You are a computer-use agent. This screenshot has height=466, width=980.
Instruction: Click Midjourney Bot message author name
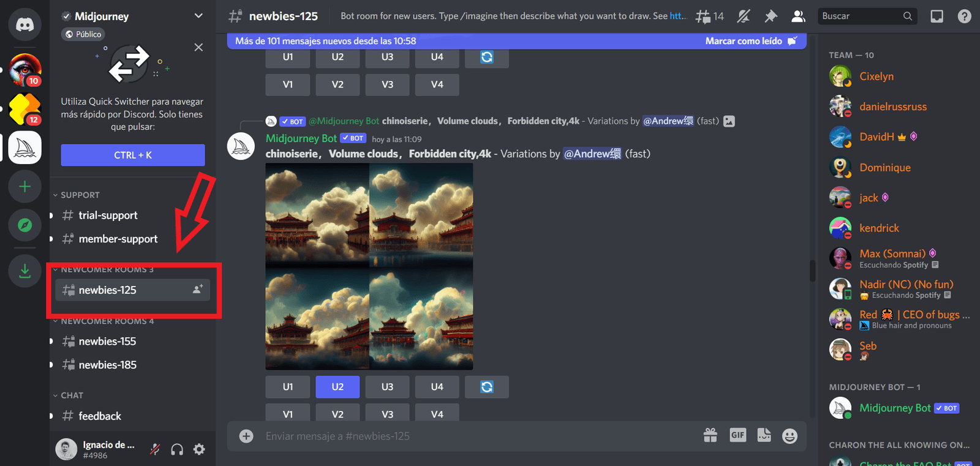[301, 138]
